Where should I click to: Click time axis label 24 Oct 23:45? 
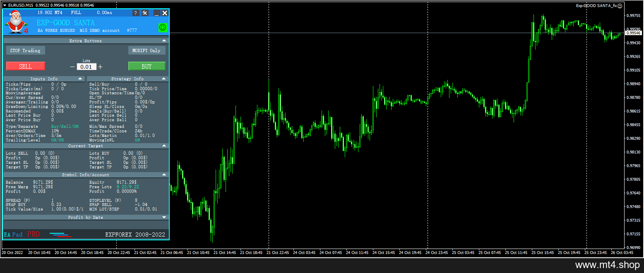tap(437, 252)
